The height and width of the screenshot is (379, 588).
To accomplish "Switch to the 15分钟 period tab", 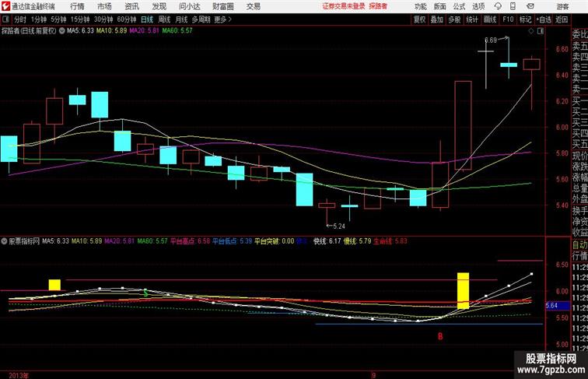I will (80, 19).
